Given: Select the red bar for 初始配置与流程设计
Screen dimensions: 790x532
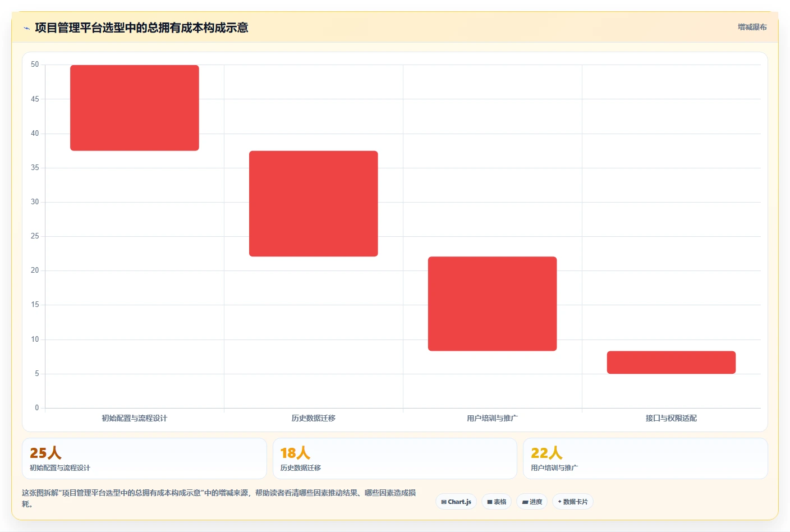Looking at the screenshot, I should click(x=135, y=108).
